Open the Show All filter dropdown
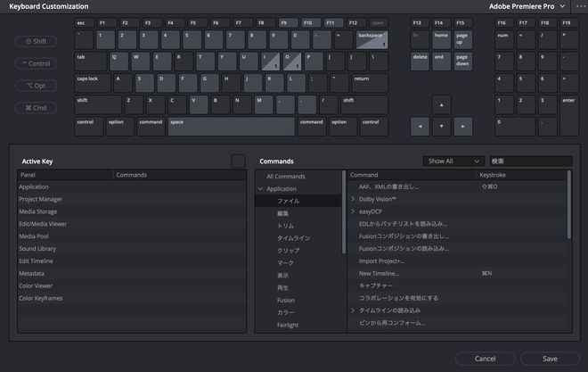 (x=453, y=161)
